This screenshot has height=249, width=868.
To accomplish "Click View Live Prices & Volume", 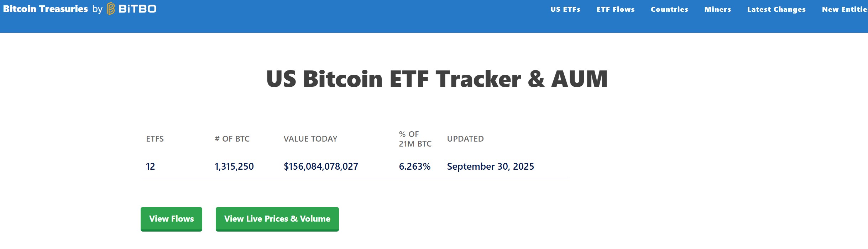I will click(x=277, y=219).
